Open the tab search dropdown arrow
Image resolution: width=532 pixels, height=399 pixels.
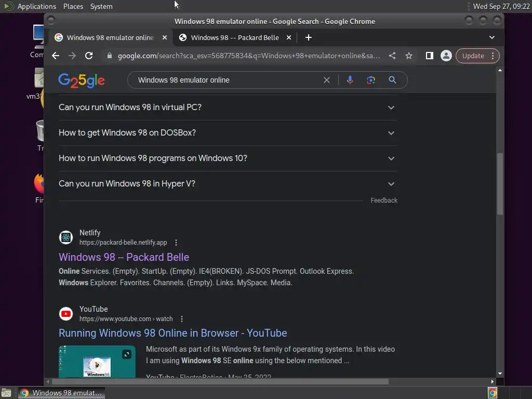click(x=492, y=37)
